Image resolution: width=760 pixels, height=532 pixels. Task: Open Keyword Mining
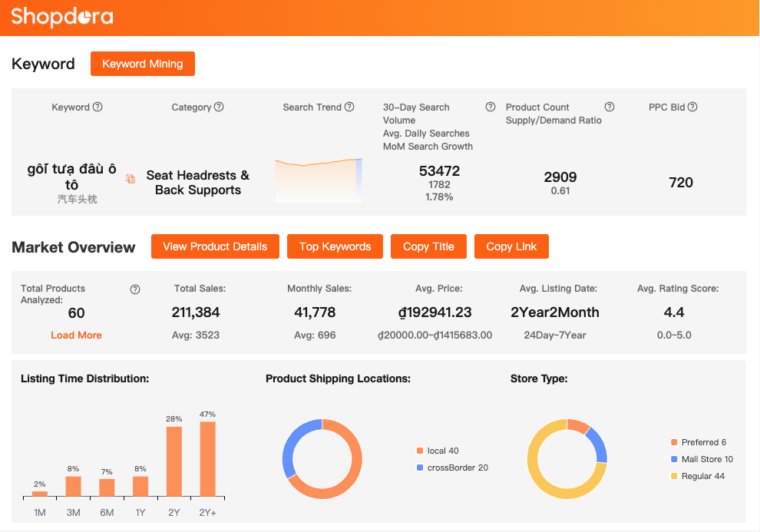click(143, 64)
